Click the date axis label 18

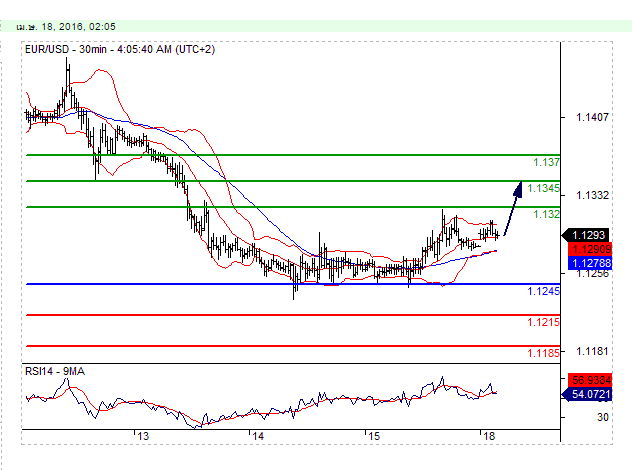(489, 436)
